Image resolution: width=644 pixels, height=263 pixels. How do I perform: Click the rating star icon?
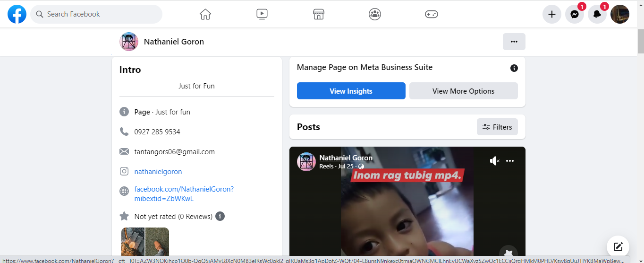pos(124,216)
